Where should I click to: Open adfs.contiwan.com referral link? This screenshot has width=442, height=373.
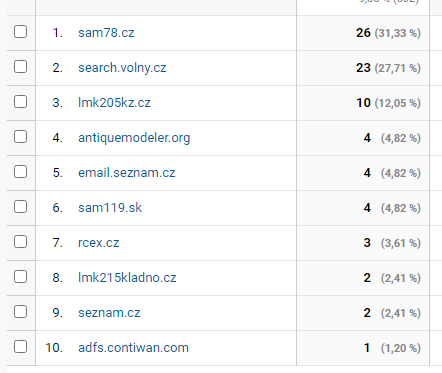click(x=133, y=348)
